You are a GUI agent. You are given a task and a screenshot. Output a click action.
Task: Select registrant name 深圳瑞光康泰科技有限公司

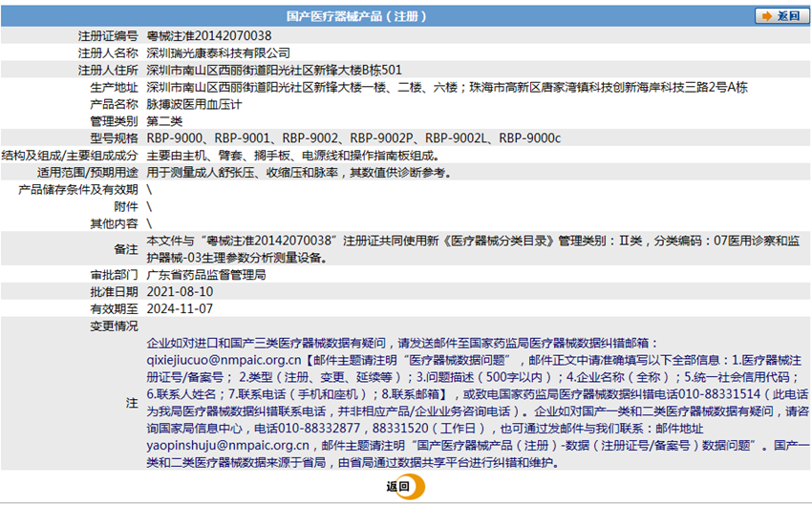[x=218, y=53]
